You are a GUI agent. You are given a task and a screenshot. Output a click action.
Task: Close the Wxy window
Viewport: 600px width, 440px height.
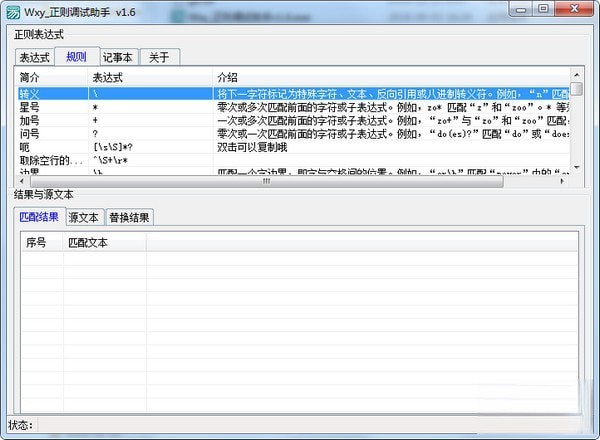pos(574,9)
